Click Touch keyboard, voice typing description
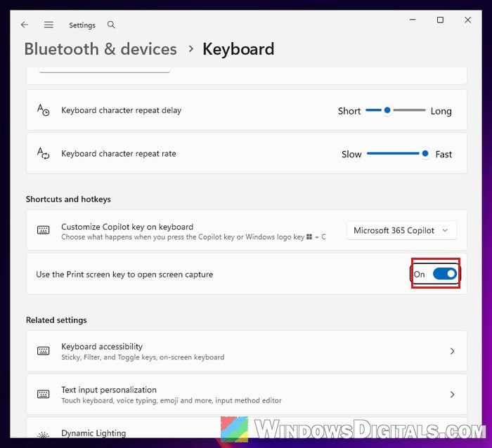 (x=171, y=400)
